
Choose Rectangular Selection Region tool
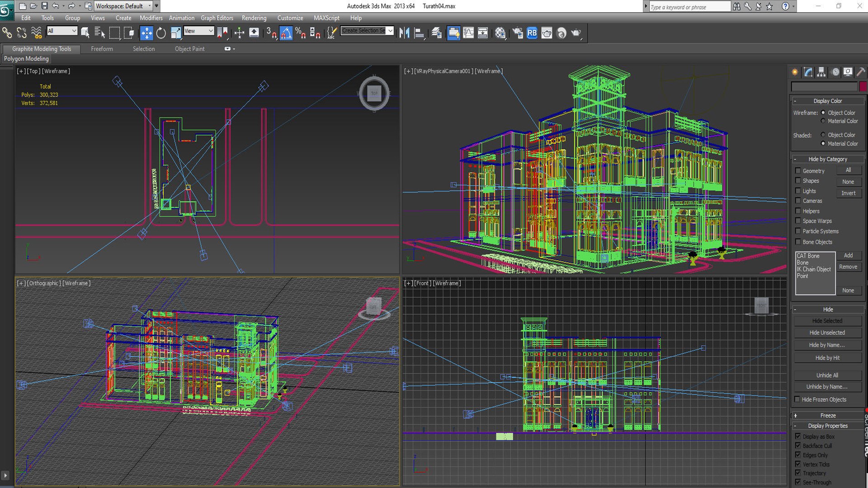[x=114, y=33]
